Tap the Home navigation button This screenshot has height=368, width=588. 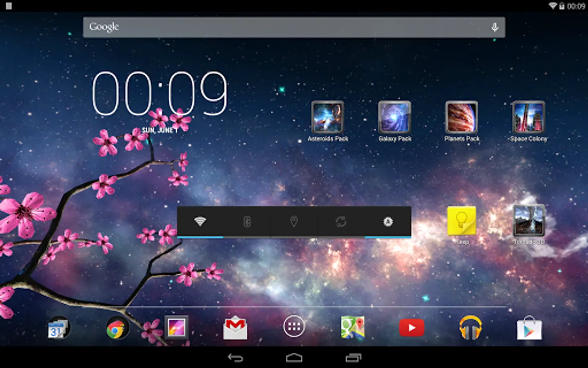(294, 358)
